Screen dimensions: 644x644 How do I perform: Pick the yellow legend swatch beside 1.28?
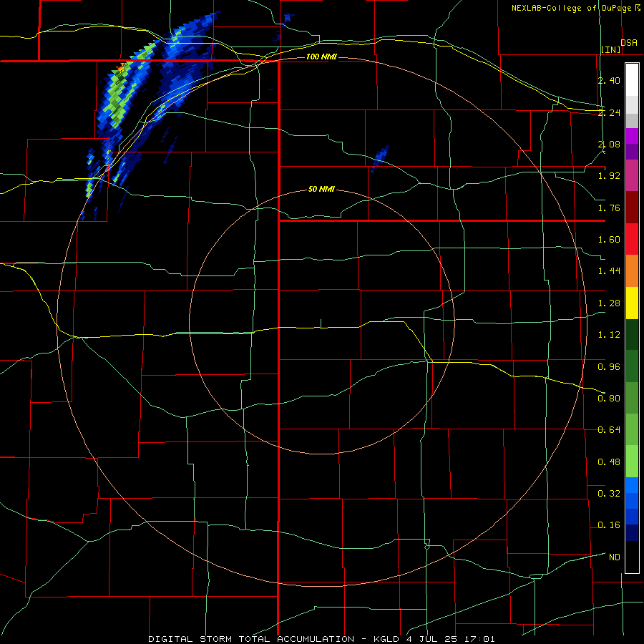click(632, 303)
